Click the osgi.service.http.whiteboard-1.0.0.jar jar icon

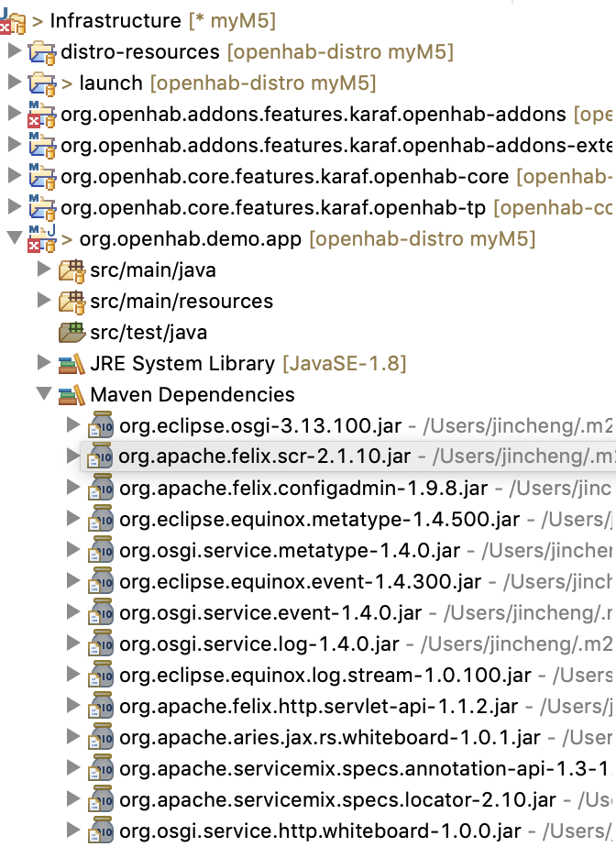[101, 830]
